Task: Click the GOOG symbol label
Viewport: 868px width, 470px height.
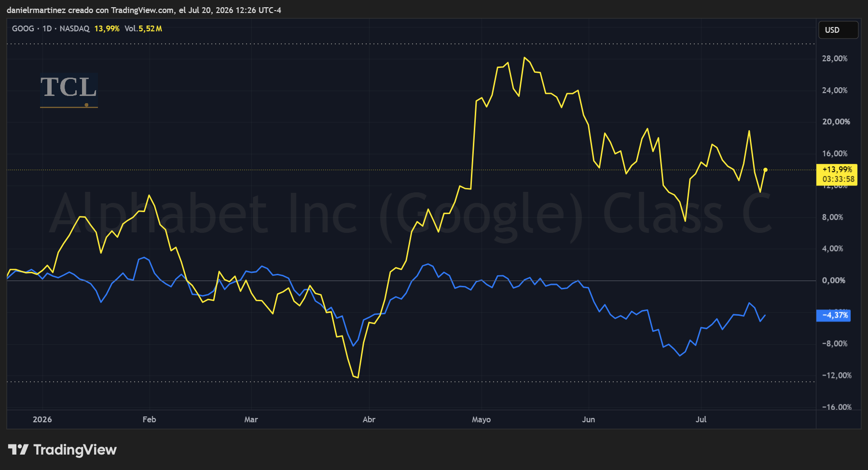Action: [x=23, y=28]
